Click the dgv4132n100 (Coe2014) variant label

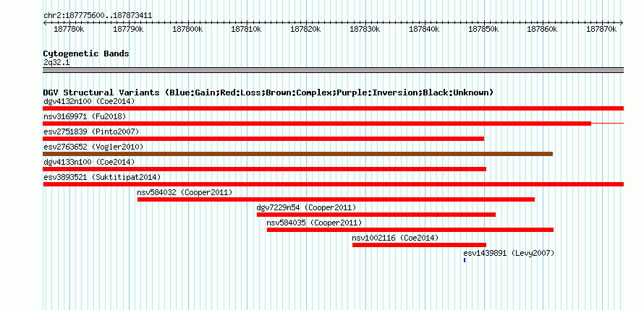pyautogui.click(x=89, y=101)
